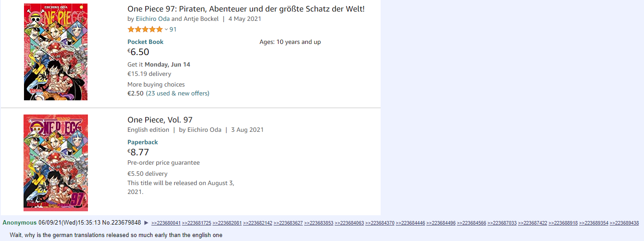Viewport: 644px width, 241px height.
Task: Open the post menu arrow after No.223679848
Action: [146, 223]
